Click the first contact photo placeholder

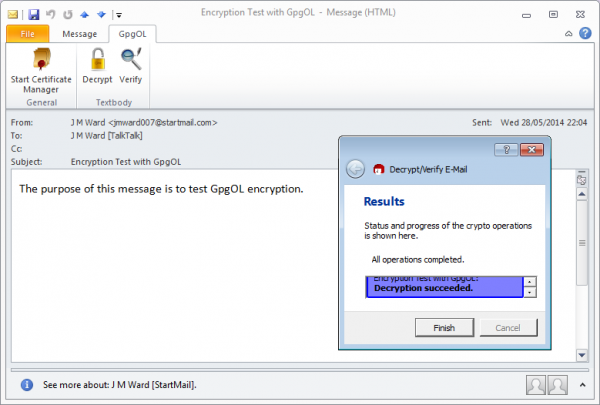pyautogui.click(x=536, y=385)
